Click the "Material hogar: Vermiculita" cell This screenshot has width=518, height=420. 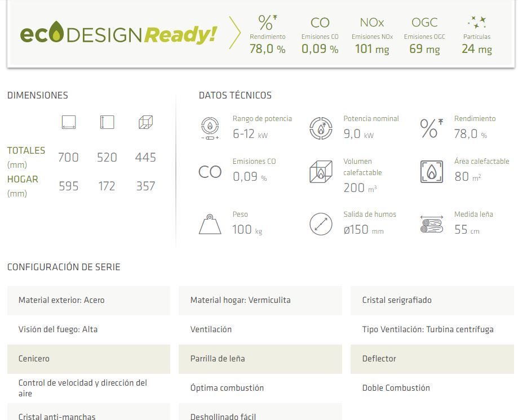(x=260, y=300)
